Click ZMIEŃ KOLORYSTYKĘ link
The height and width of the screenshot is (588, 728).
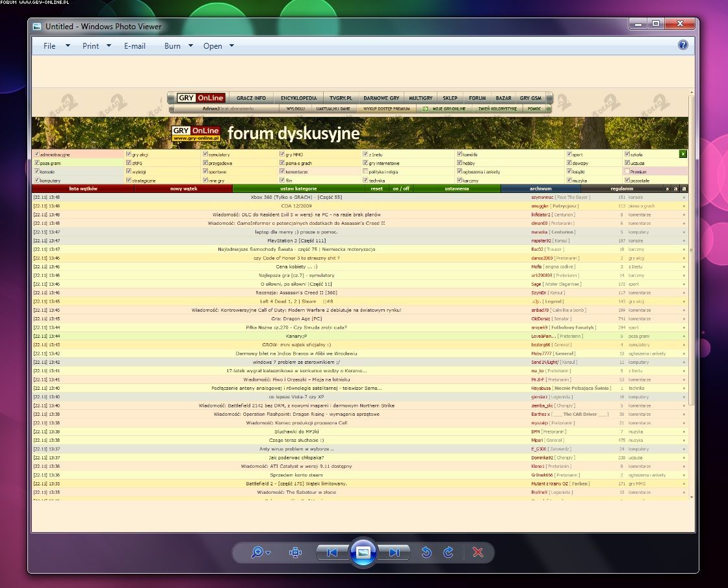pos(497,109)
